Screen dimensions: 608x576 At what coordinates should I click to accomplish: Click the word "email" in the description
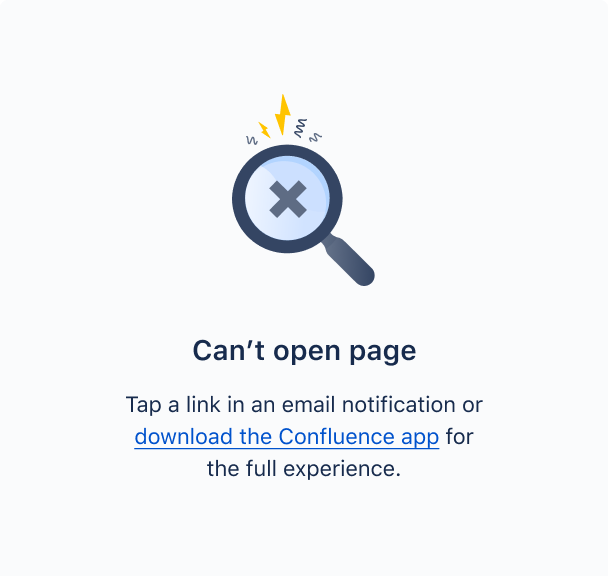308,404
